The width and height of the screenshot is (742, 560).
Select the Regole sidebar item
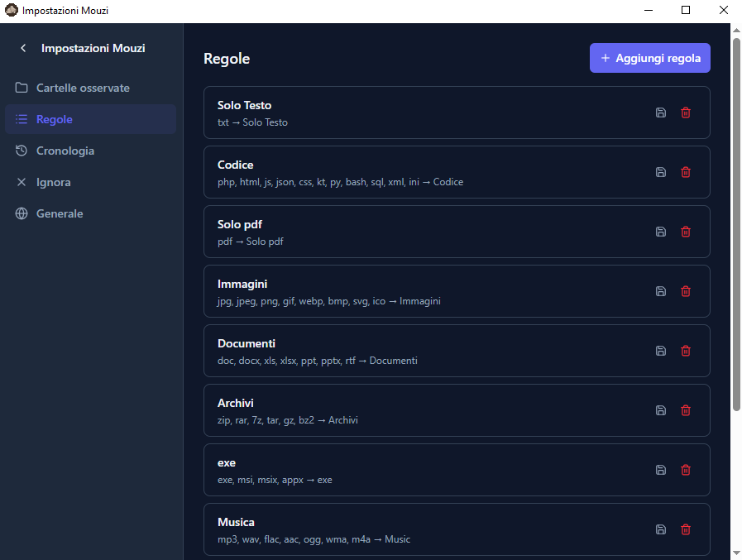tap(90, 119)
